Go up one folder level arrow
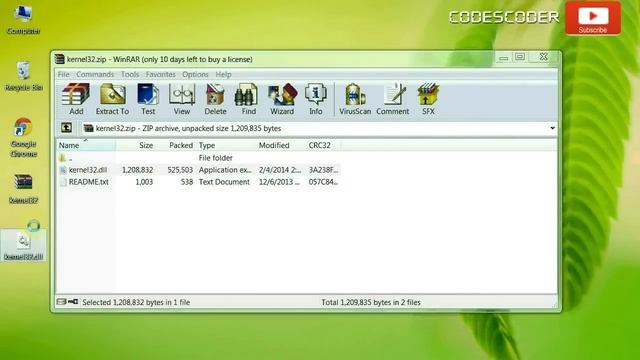Image resolution: width=640 pixels, height=360 pixels. (x=67, y=128)
